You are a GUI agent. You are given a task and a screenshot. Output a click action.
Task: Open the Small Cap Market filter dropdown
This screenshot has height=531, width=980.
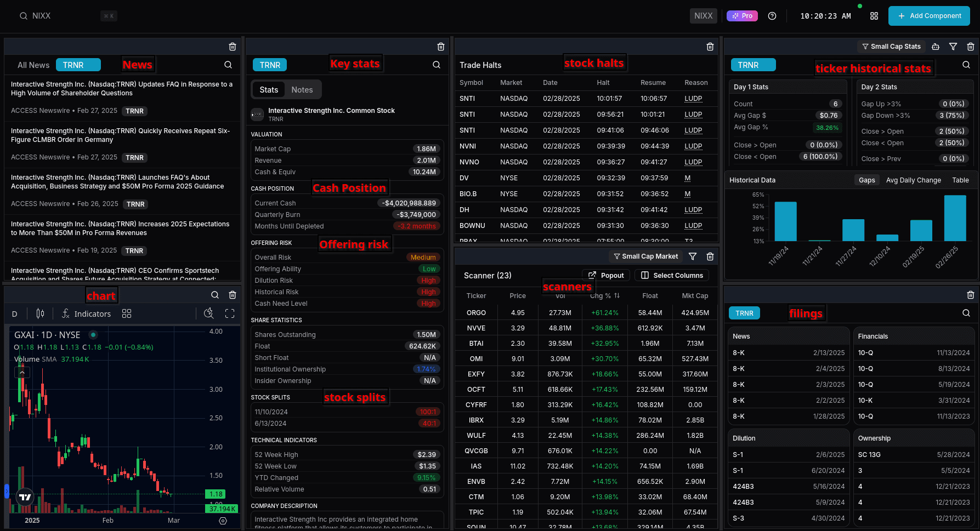click(645, 256)
